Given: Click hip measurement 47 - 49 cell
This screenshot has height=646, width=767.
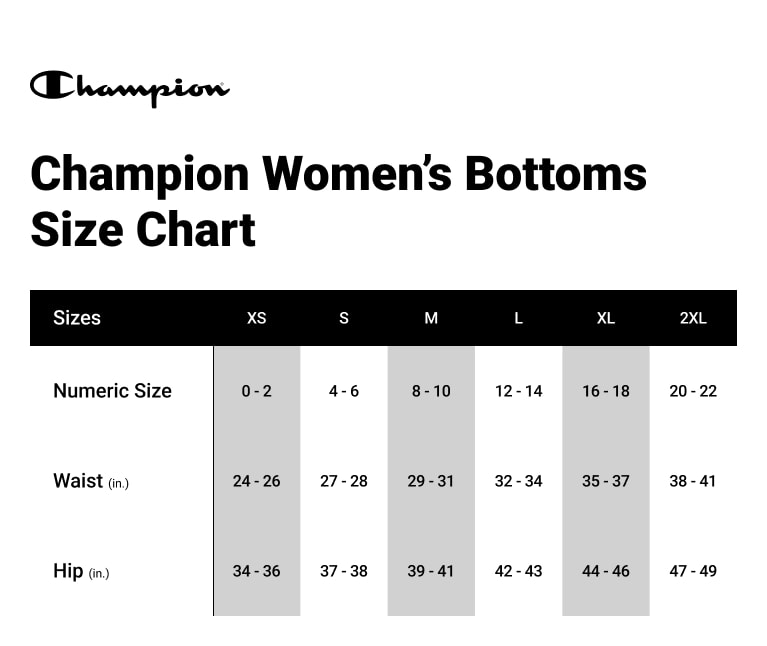Looking at the screenshot, I should point(693,571).
